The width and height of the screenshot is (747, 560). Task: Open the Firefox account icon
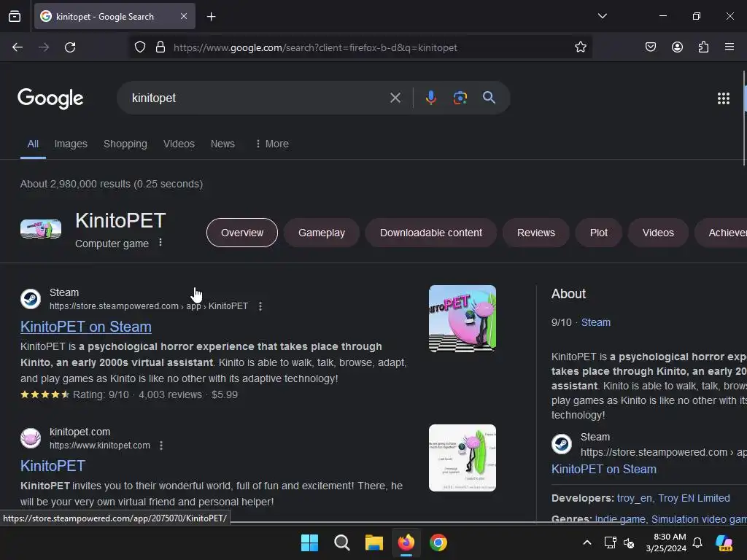point(677,47)
